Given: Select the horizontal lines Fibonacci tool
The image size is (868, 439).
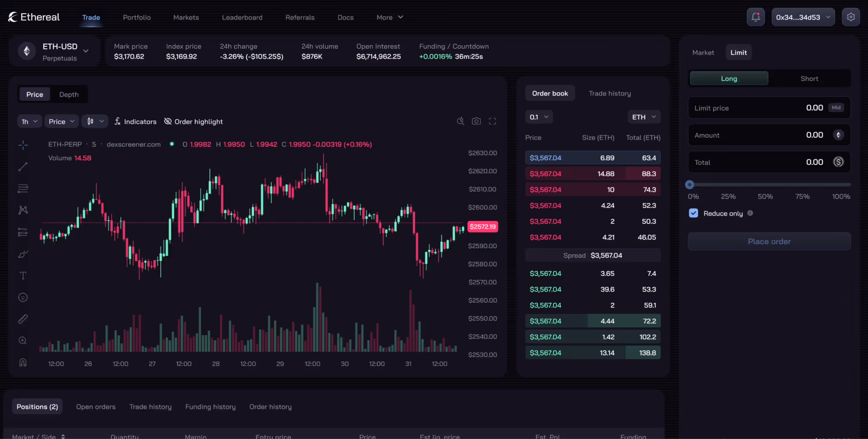Looking at the screenshot, I should pos(23,189).
